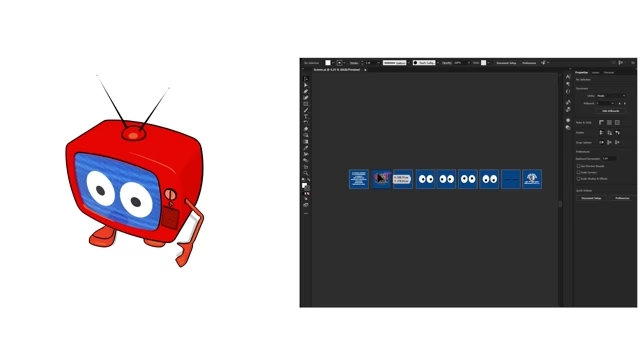Viewport: 640px width, 360px height.
Task: Click the Style swatch in control bar
Action: click(483, 62)
